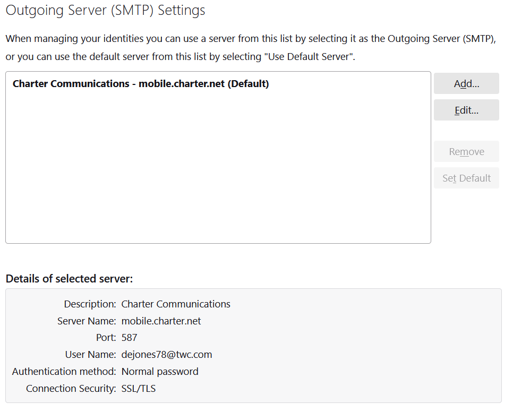Click the SSL/TLS connection security value
Image resolution: width=513 pixels, height=420 pixels.
click(x=139, y=389)
